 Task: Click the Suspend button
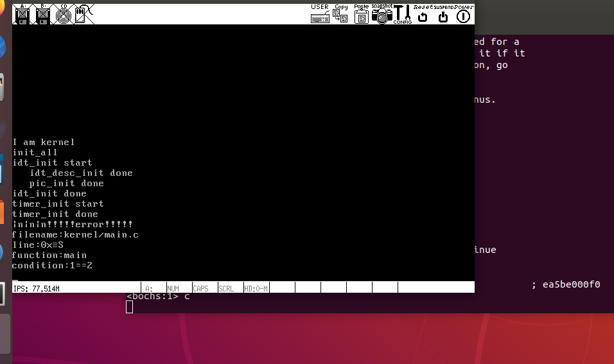pyautogui.click(x=443, y=14)
